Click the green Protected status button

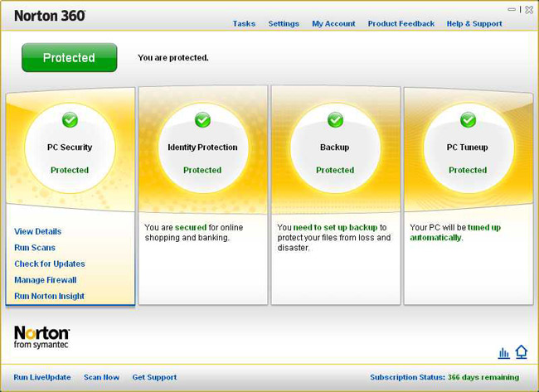[69, 57]
